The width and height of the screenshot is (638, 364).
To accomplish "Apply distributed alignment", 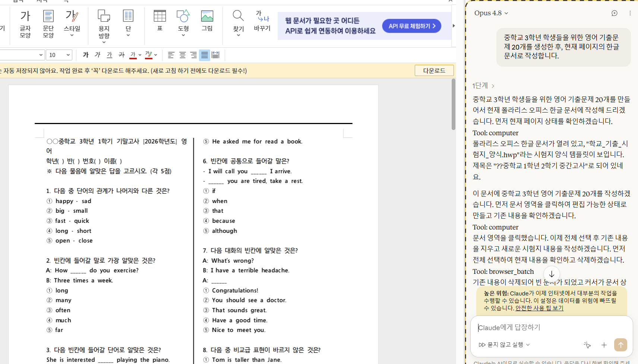I will point(216,55).
